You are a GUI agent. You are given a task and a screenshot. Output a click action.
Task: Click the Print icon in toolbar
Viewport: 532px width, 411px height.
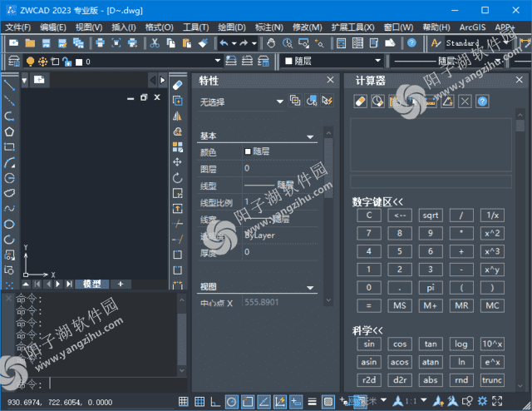100,43
